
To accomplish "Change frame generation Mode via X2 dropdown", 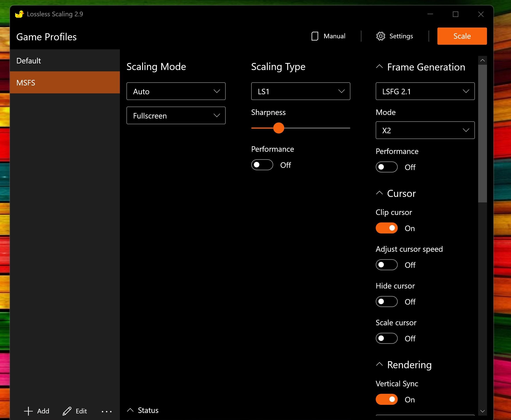I will [x=425, y=130].
